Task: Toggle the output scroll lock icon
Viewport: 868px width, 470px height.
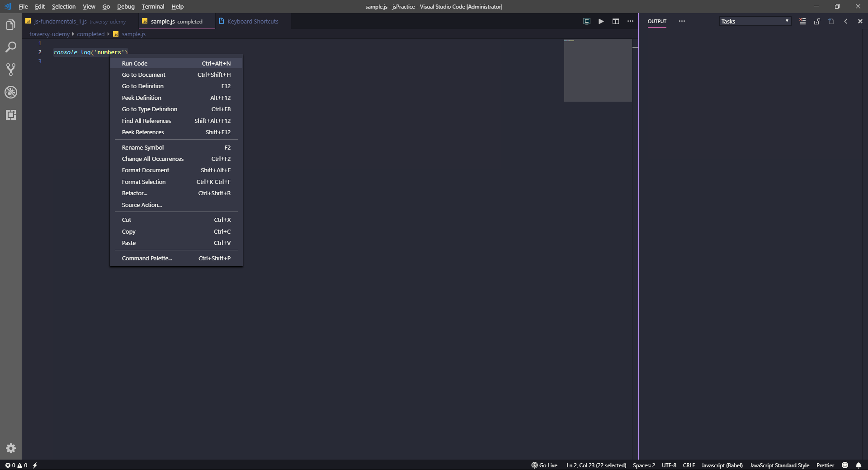Action: click(817, 21)
